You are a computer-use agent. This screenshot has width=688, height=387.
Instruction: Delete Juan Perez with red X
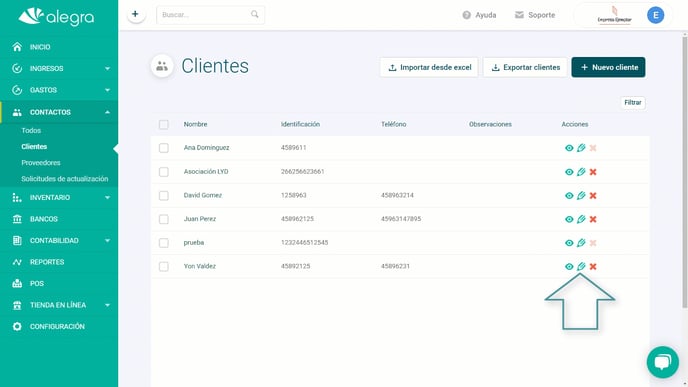[593, 219]
